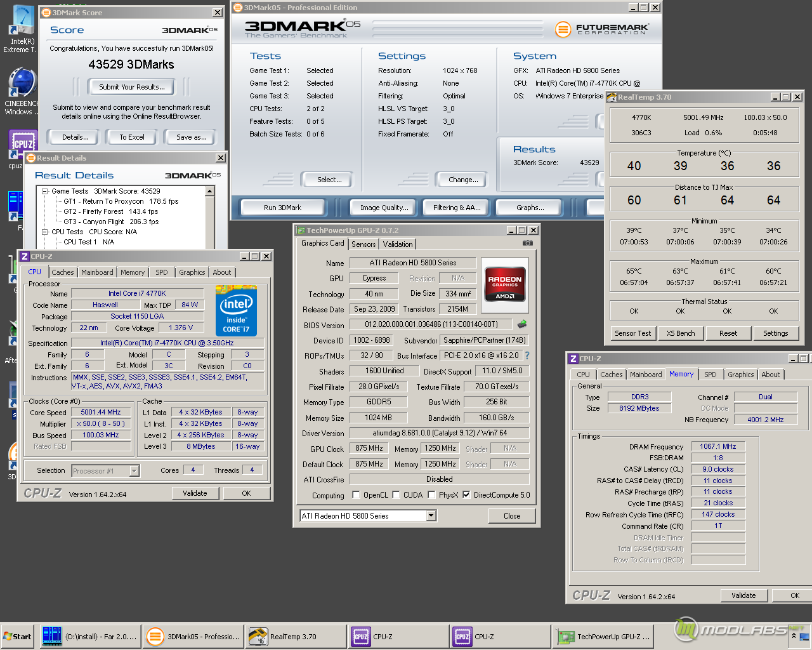Enable the OpenCL checkbox
The image size is (812, 650).
(356, 495)
